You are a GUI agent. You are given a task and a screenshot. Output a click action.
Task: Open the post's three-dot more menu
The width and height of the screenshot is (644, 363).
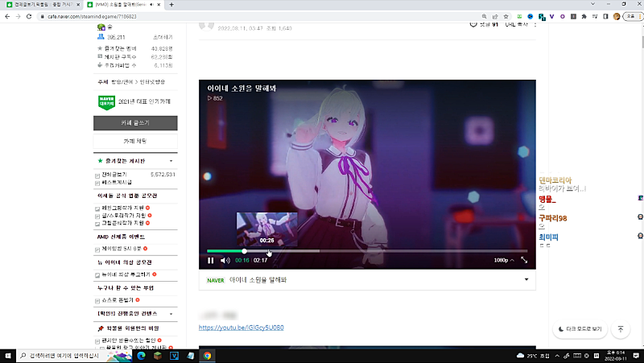[x=535, y=25]
